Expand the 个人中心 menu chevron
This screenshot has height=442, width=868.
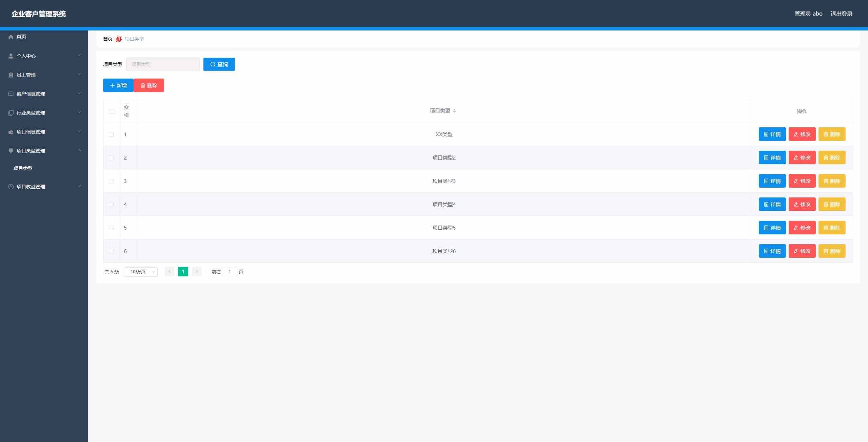point(79,55)
